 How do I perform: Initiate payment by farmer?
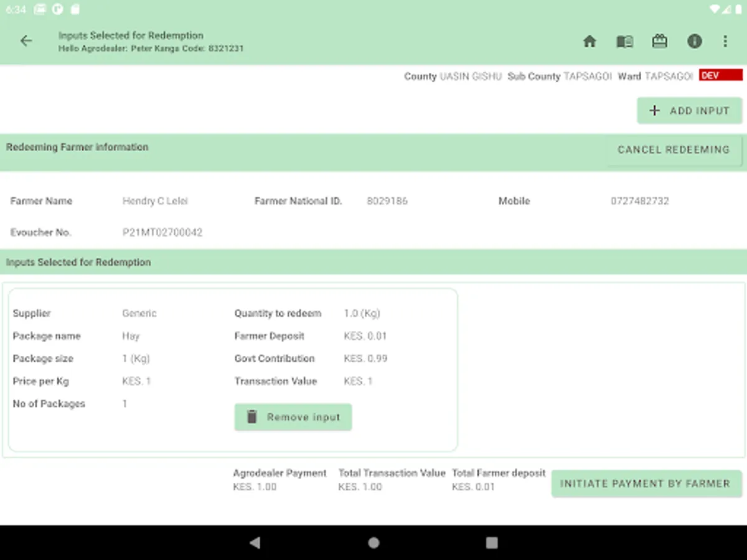coord(646,483)
